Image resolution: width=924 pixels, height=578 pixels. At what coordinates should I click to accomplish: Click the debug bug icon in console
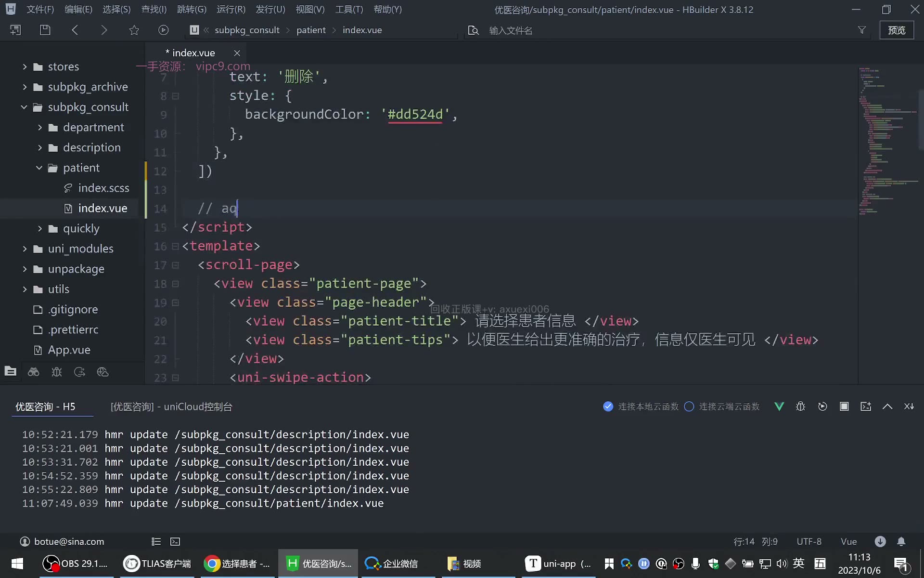click(x=800, y=407)
